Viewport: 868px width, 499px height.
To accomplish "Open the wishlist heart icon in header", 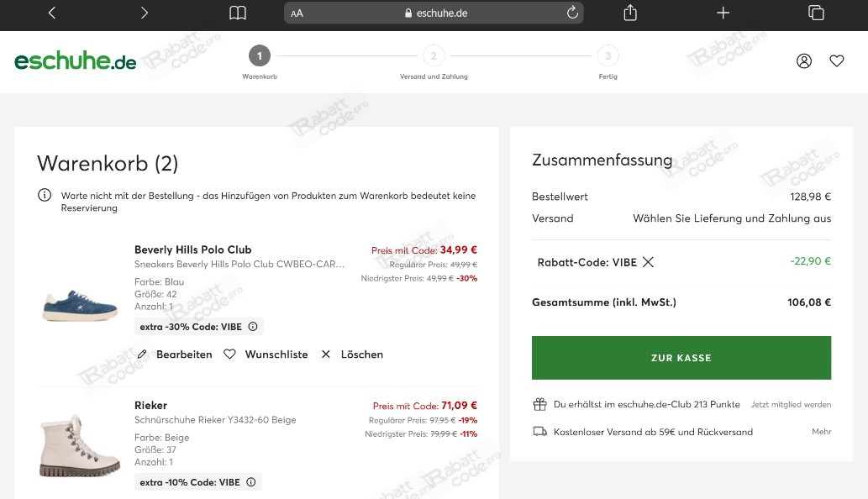I will 836,60.
